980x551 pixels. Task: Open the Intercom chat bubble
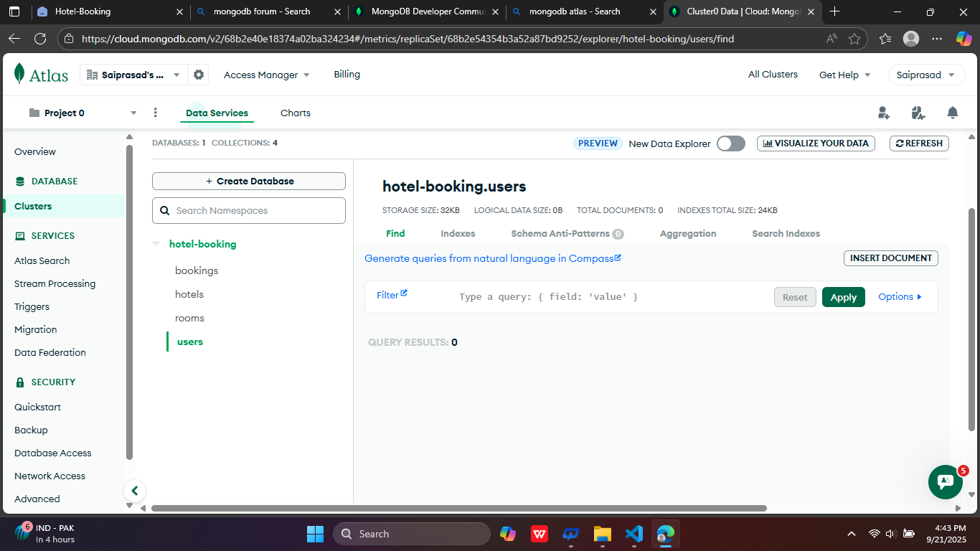click(x=945, y=481)
